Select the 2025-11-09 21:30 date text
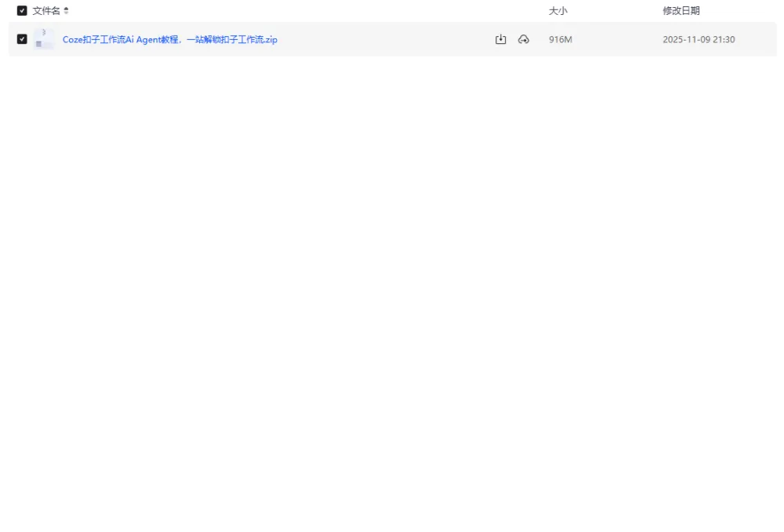 tap(699, 39)
